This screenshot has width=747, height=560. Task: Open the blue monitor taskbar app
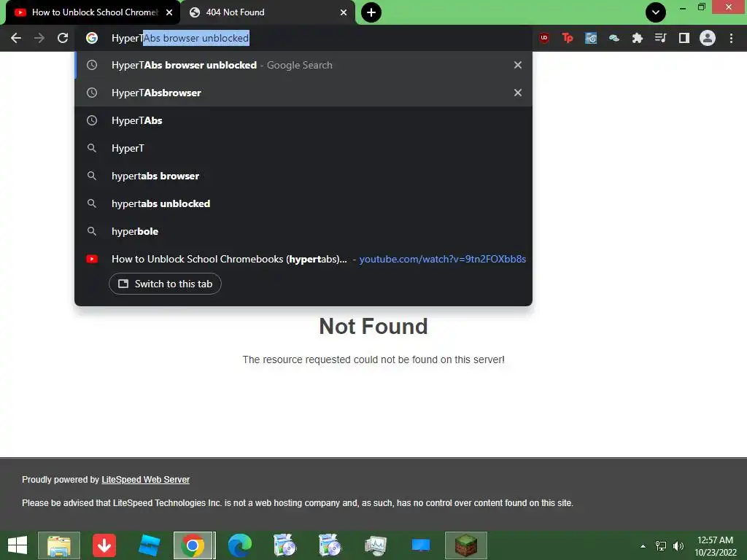click(421, 545)
